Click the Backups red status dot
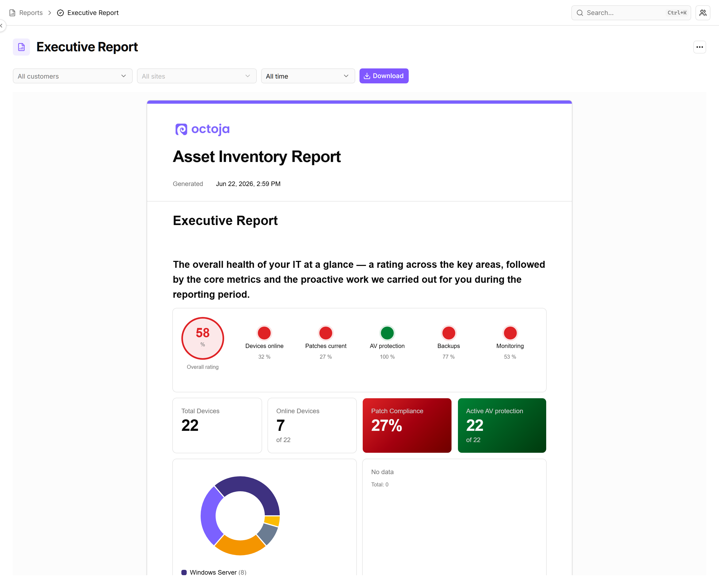 449,333
